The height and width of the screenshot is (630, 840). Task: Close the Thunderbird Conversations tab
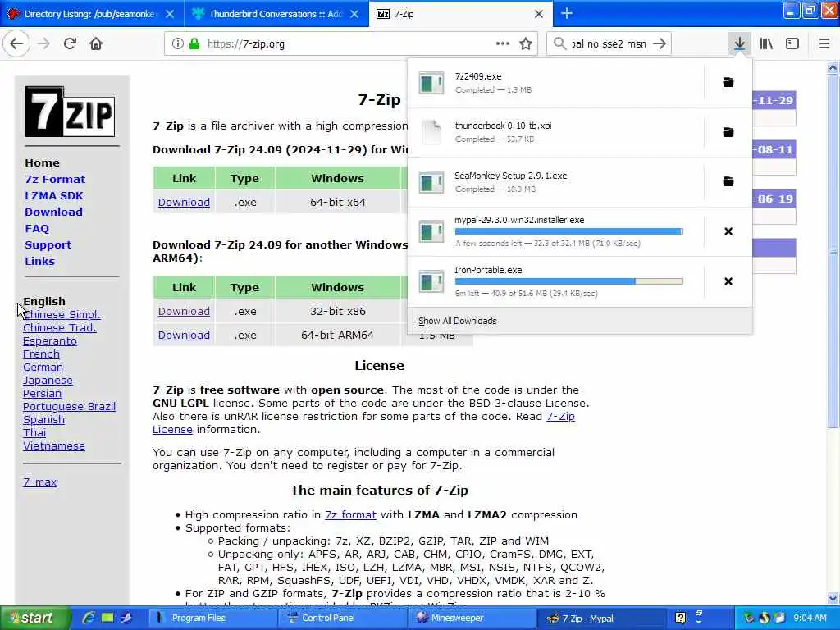[354, 14]
